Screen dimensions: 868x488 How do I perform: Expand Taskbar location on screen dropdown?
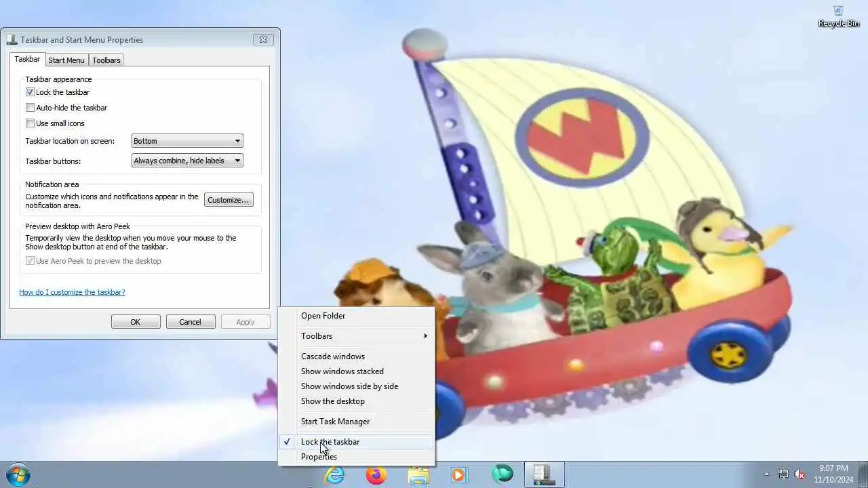click(x=187, y=141)
